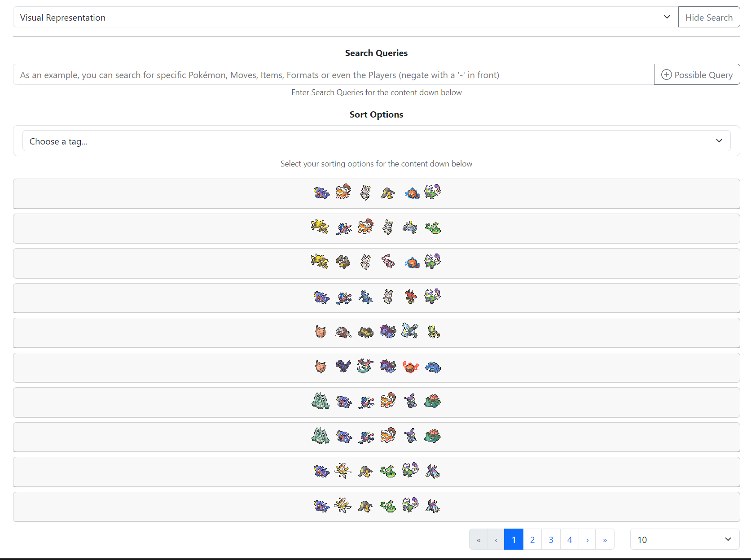Click the red Rotom-Heat sprite
The width and height of the screenshot is (751, 560).
[x=410, y=367]
